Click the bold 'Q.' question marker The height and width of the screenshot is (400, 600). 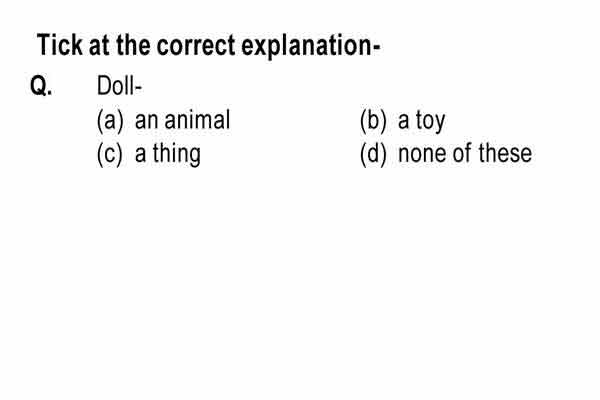pos(41,86)
